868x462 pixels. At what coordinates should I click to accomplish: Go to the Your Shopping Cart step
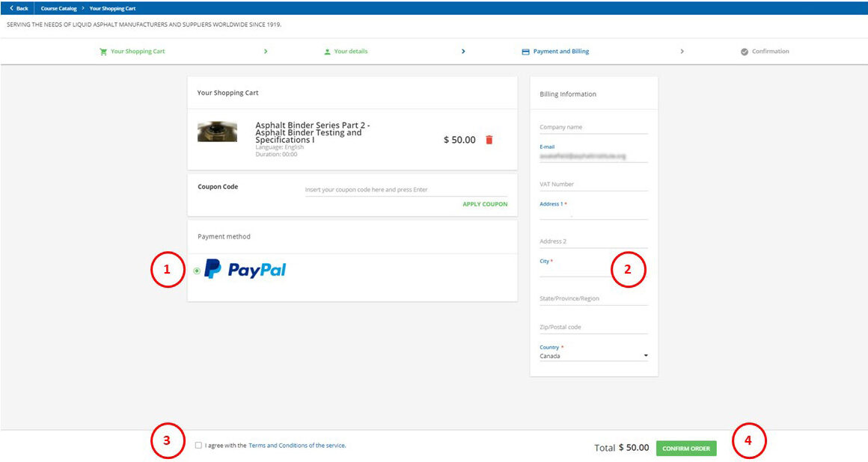(138, 52)
